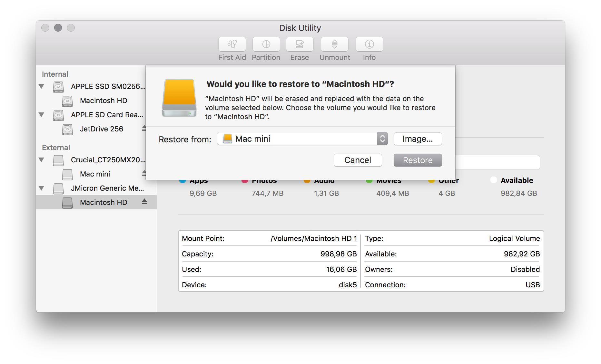This screenshot has width=601, height=364.
Task: Click the dark minimize window button
Action: point(58,28)
